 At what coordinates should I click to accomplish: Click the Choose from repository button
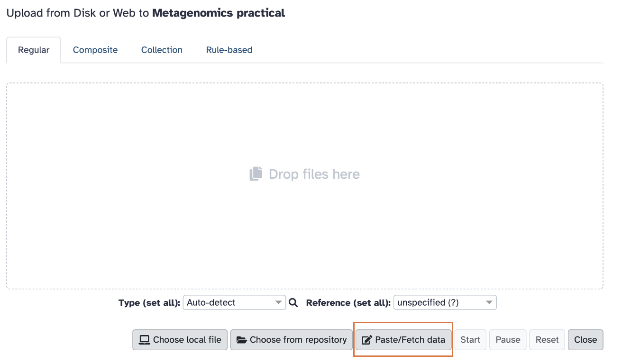(292, 340)
